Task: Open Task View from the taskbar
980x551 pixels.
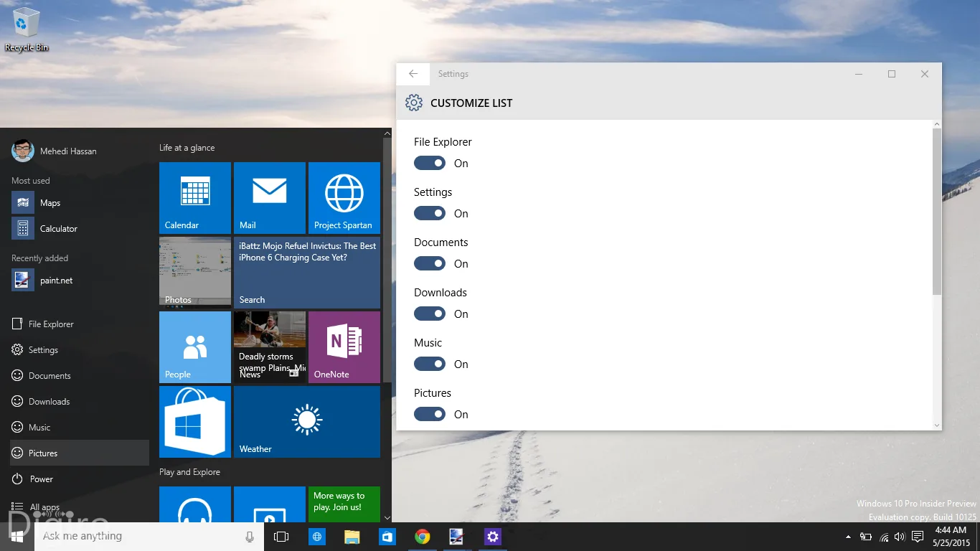Action: click(281, 537)
